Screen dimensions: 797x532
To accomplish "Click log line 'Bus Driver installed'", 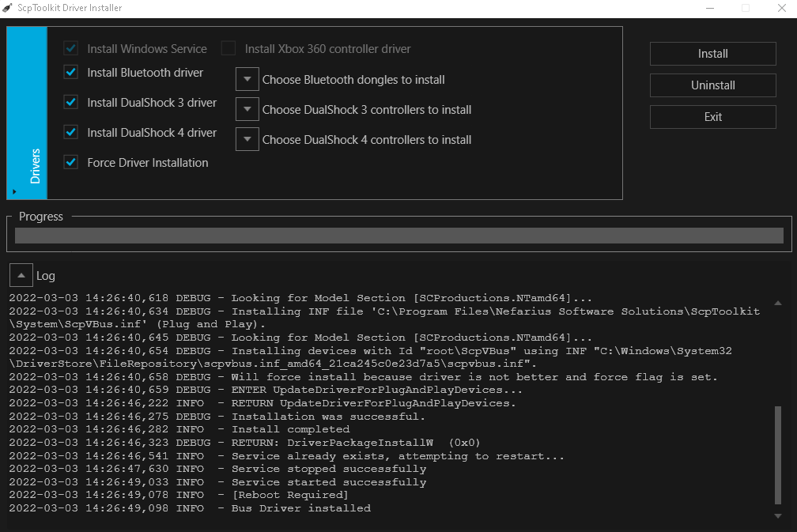I will point(190,508).
